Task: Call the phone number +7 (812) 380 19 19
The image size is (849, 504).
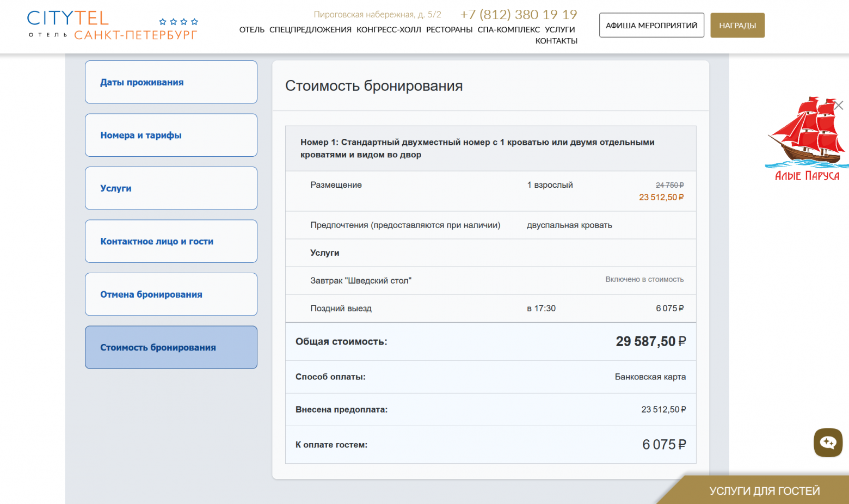Action: click(518, 15)
